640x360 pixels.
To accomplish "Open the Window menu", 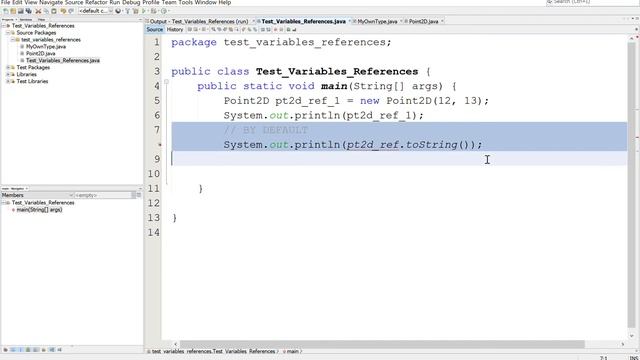I will click(206, 2).
